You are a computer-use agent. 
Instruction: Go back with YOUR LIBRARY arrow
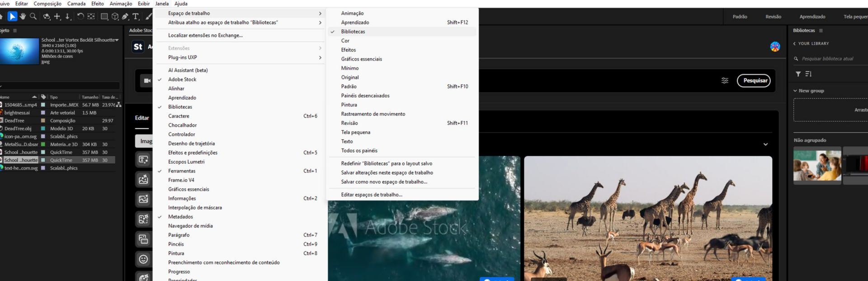[x=794, y=43]
